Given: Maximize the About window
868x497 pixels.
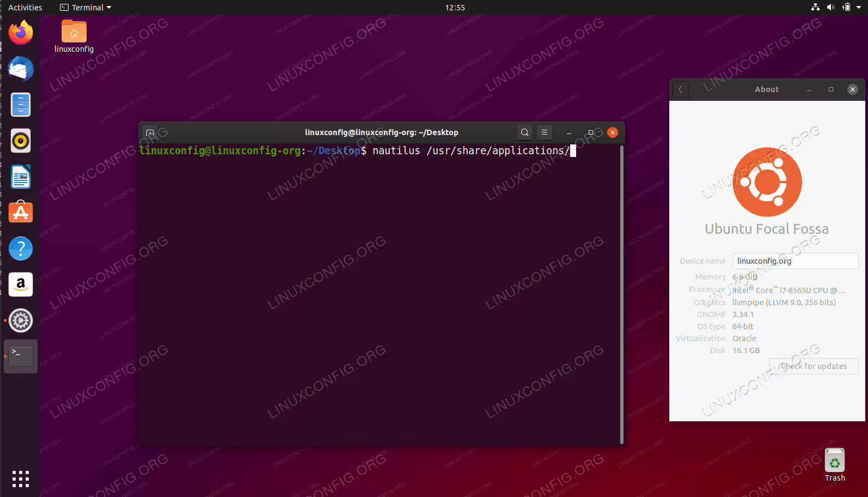Looking at the screenshot, I should point(831,89).
